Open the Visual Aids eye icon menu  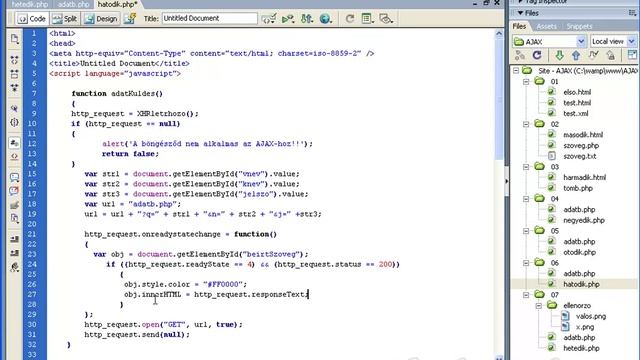click(386, 18)
